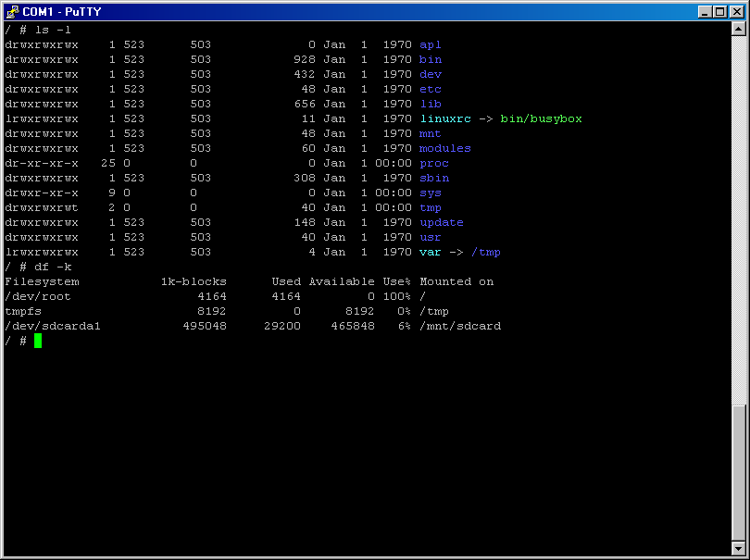Click the "432" size in the dev row
The width and height of the screenshot is (750, 560).
[x=305, y=74]
